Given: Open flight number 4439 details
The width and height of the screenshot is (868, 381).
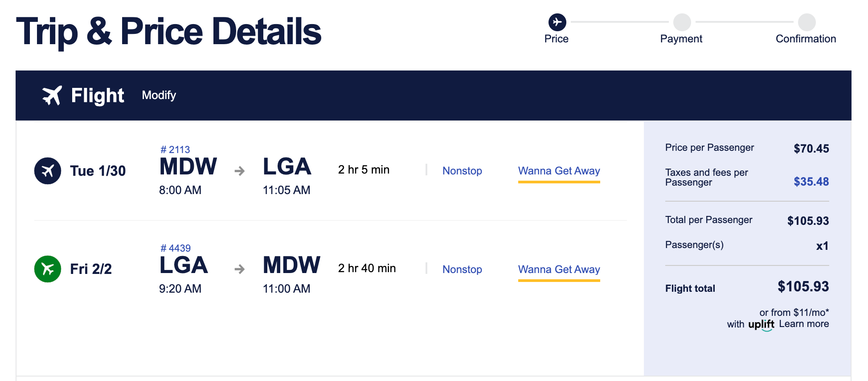Looking at the screenshot, I should (x=176, y=248).
